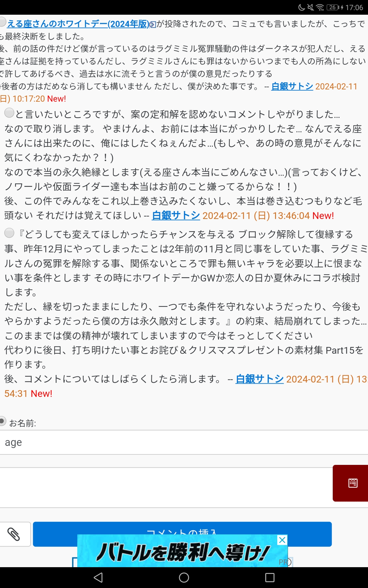Select radio button before える座さんのホワイトデー comment
The height and width of the screenshot is (588, 368).
tap(2, 21)
